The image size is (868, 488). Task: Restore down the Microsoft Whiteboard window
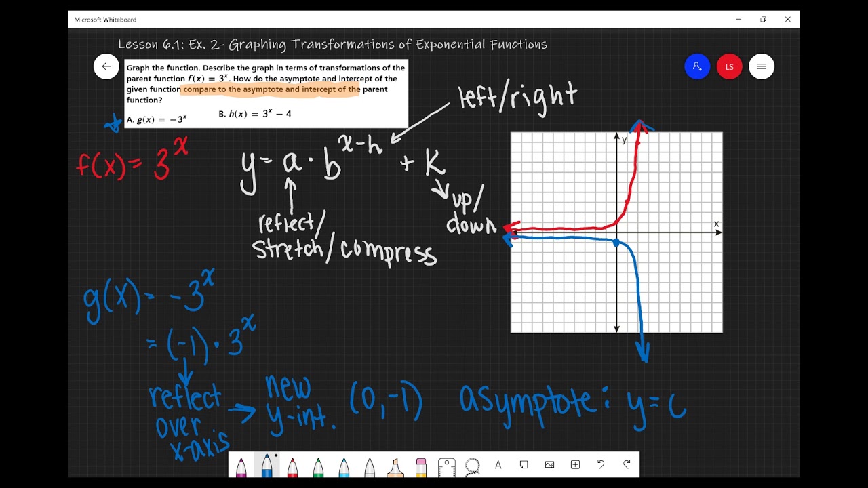pos(763,20)
